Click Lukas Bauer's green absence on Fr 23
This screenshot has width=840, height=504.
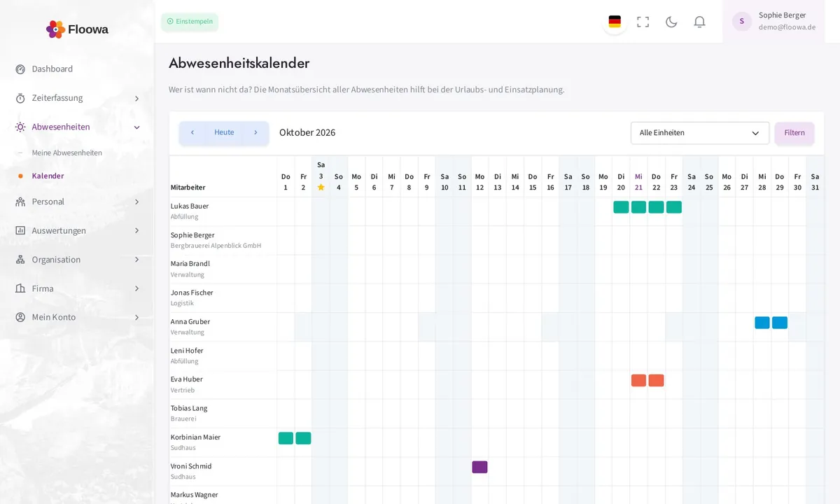pos(674,207)
